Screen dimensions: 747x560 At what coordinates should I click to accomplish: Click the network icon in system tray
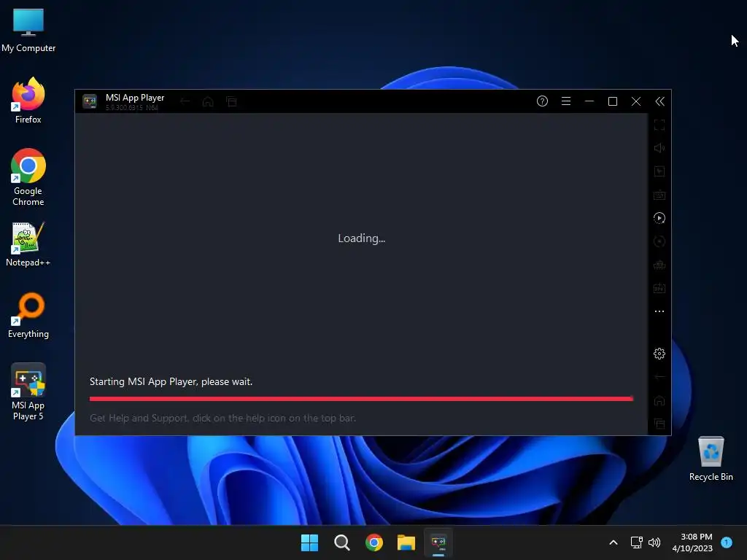[x=636, y=542]
